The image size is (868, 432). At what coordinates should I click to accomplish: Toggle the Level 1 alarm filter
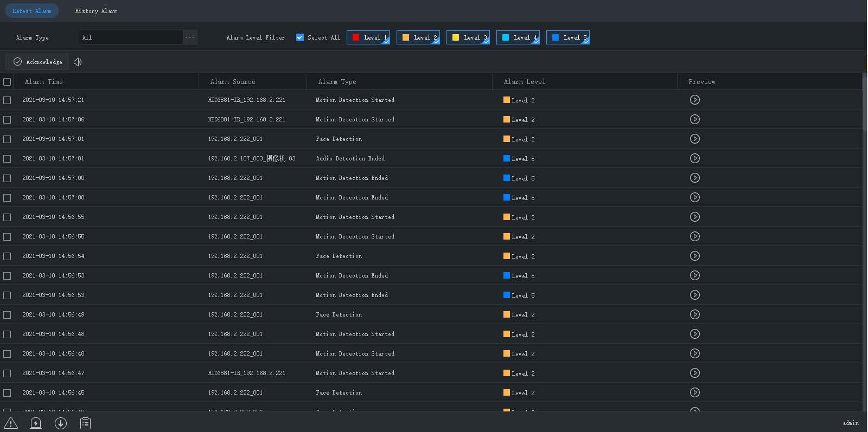pyautogui.click(x=368, y=37)
